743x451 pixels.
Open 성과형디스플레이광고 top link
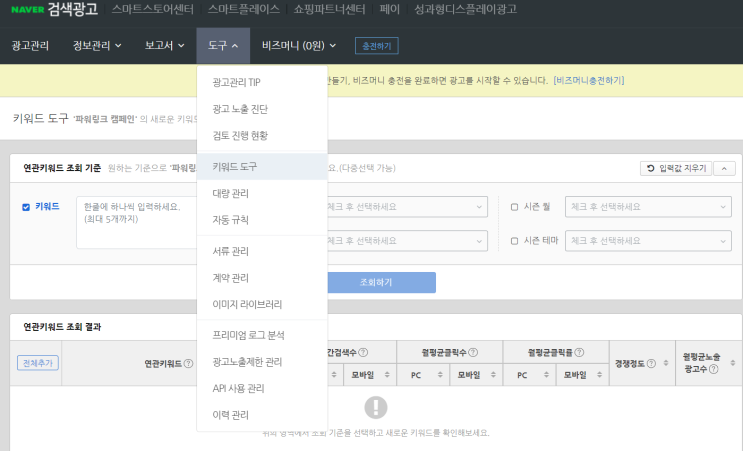(465, 9)
